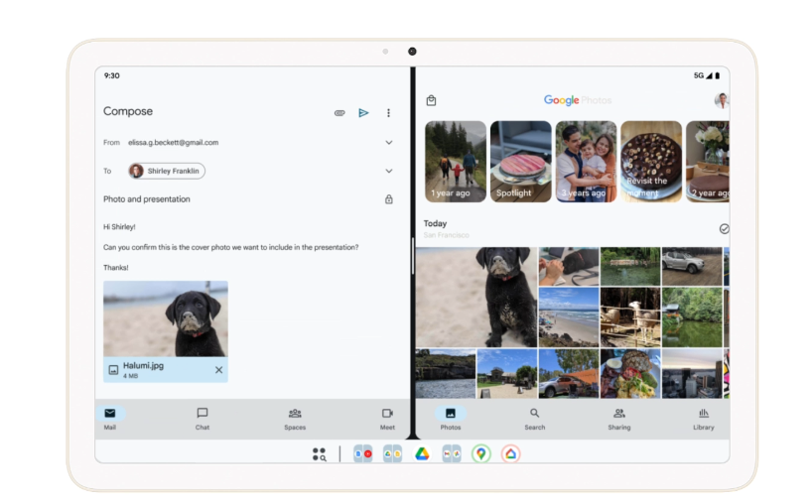
Task: Open the Spaces tab
Action: click(x=295, y=419)
